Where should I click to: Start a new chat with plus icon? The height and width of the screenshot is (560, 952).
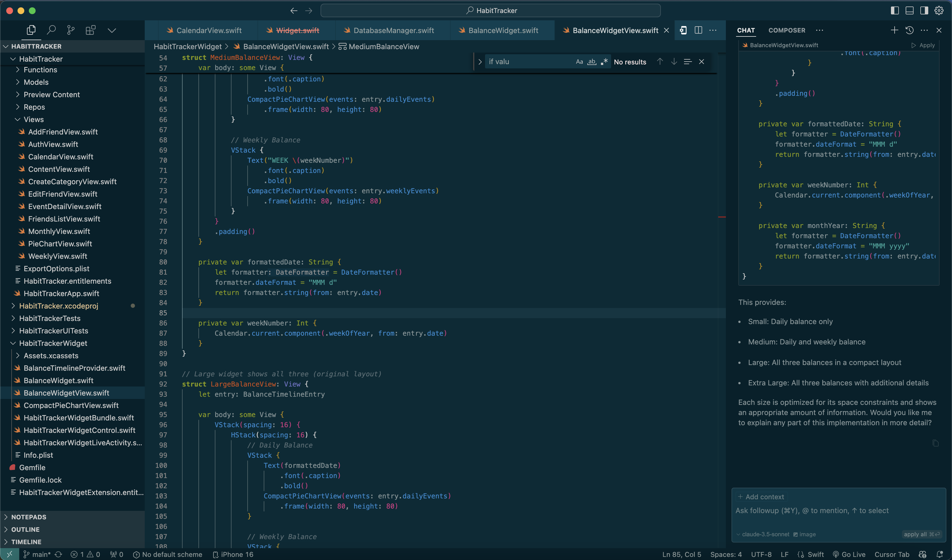pyautogui.click(x=894, y=30)
